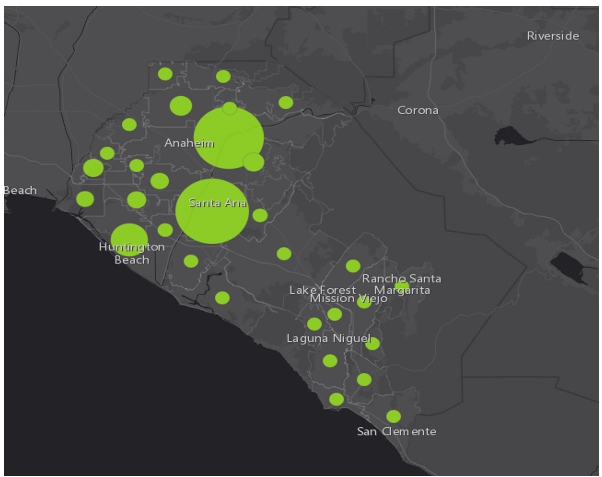602x477 pixels.
Task: Click the Riverside city label
Action: point(553,36)
